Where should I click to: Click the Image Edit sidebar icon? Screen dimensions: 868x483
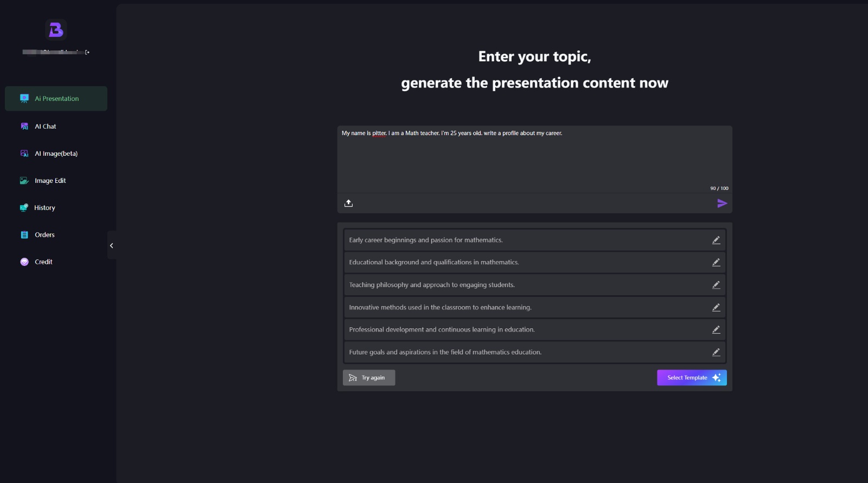(24, 181)
